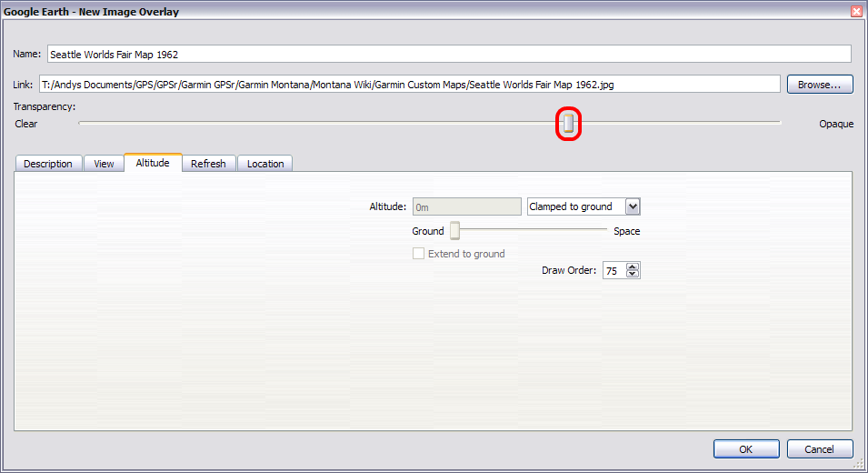Click the Space label of the altitude slider

pyautogui.click(x=626, y=231)
